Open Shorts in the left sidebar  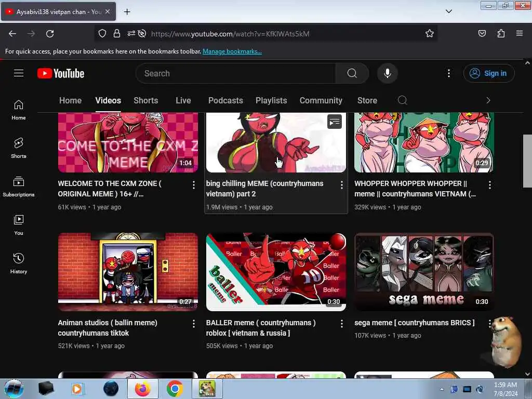[19, 148]
